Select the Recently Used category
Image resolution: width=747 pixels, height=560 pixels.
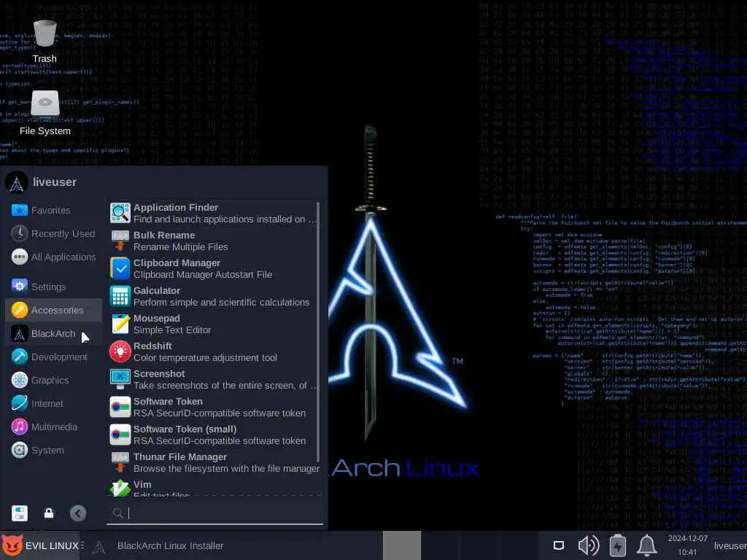[x=53, y=233]
